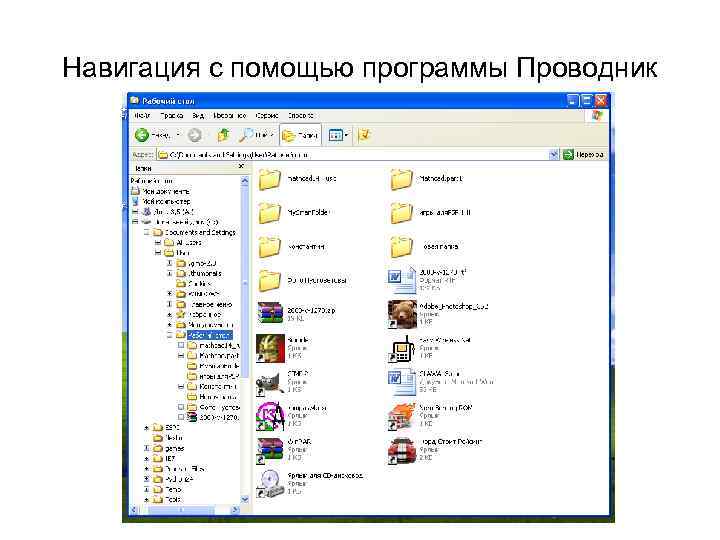Select the Tools folder in tree
720x540 pixels.
173,500
